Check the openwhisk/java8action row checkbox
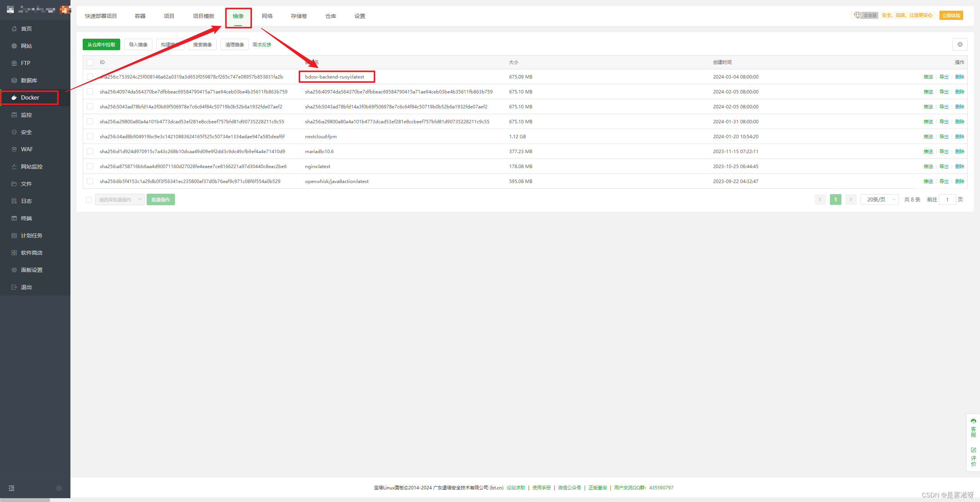The image size is (980, 502). (90, 182)
